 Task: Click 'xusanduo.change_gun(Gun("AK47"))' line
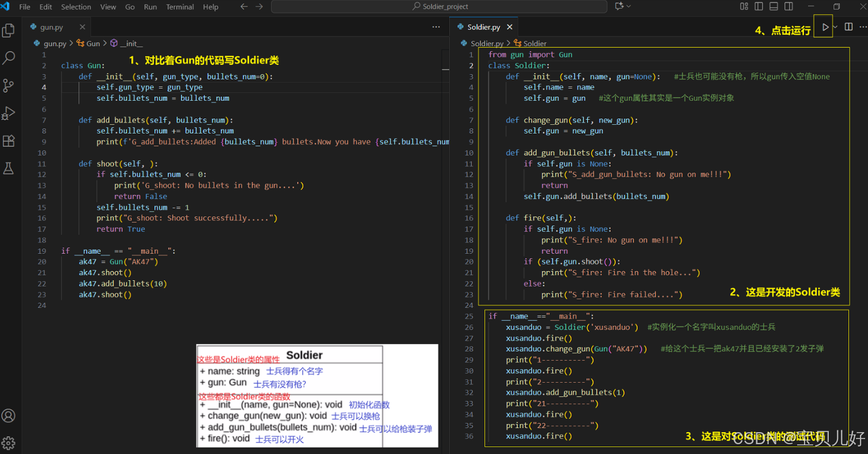point(577,349)
